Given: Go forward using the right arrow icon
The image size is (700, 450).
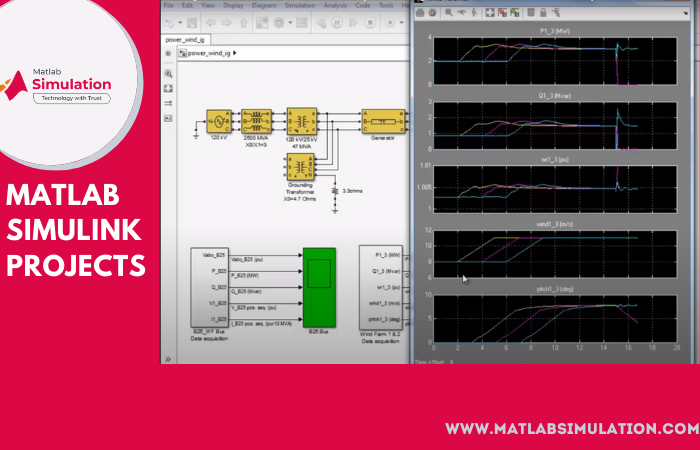Looking at the screenshot, I should tap(227, 23).
